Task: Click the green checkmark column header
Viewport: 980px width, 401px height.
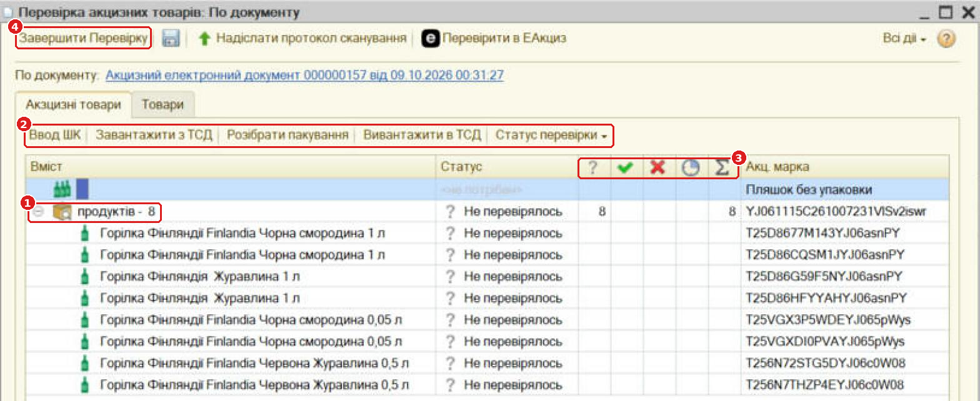Action: point(625,167)
